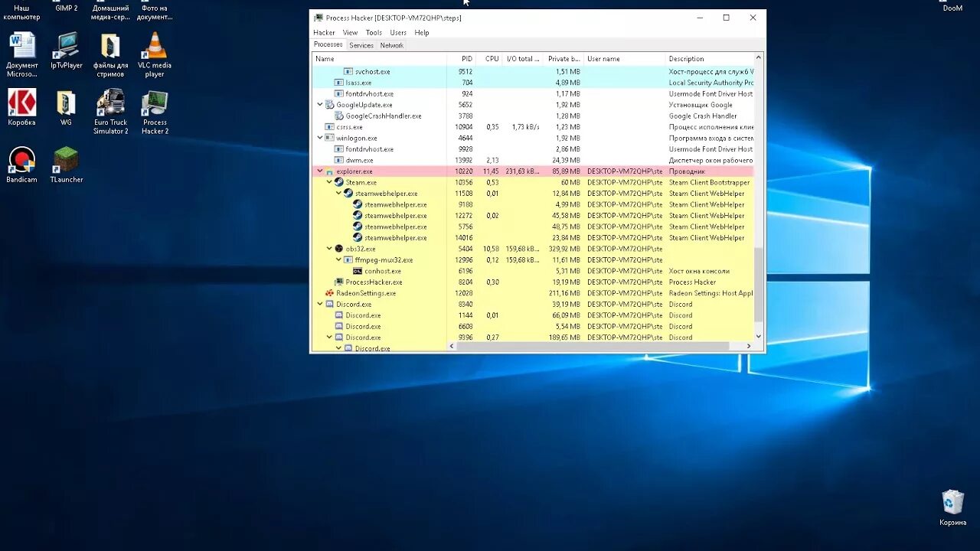980x551 pixels.
Task: Open the Tools menu
Action: 374,33
